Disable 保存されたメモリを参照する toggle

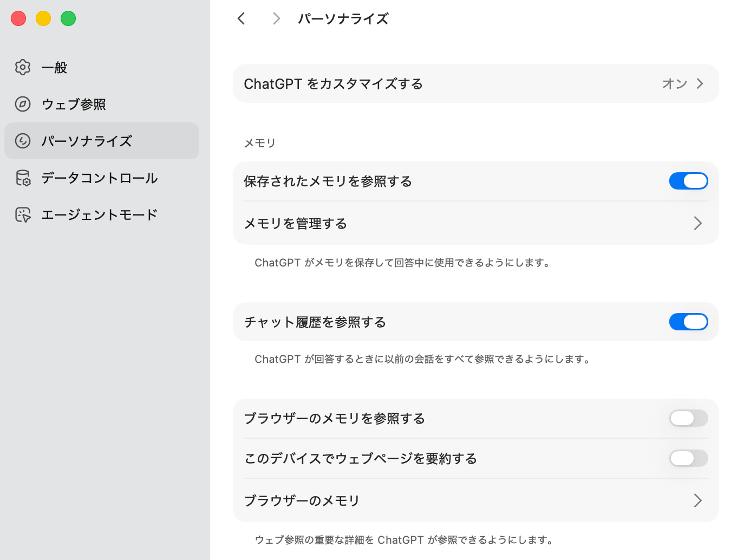tap(688, 181)
